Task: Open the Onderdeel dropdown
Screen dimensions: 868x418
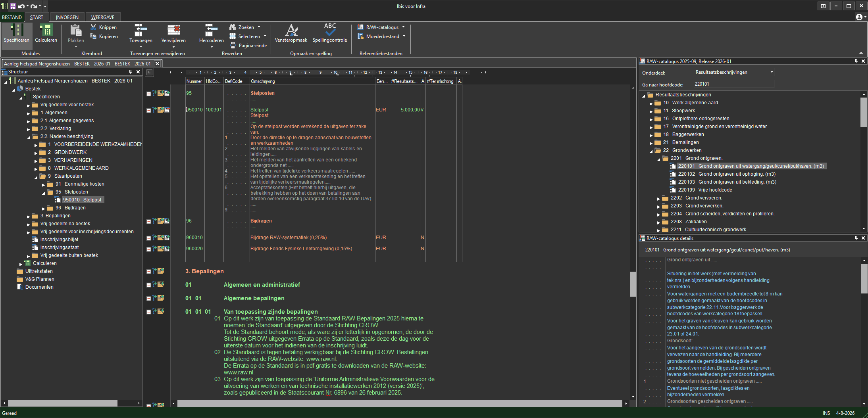Action: pyautogui.click(x=772, y=72)
